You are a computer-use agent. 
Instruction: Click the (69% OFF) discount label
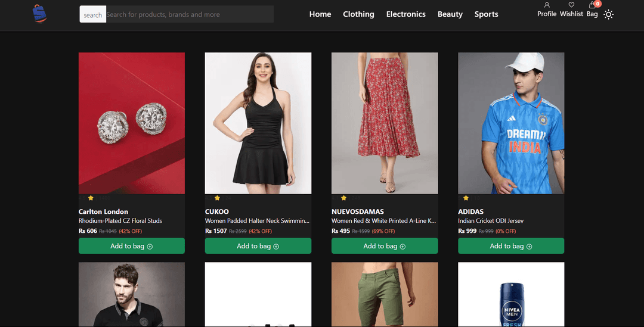pos(383,232)
